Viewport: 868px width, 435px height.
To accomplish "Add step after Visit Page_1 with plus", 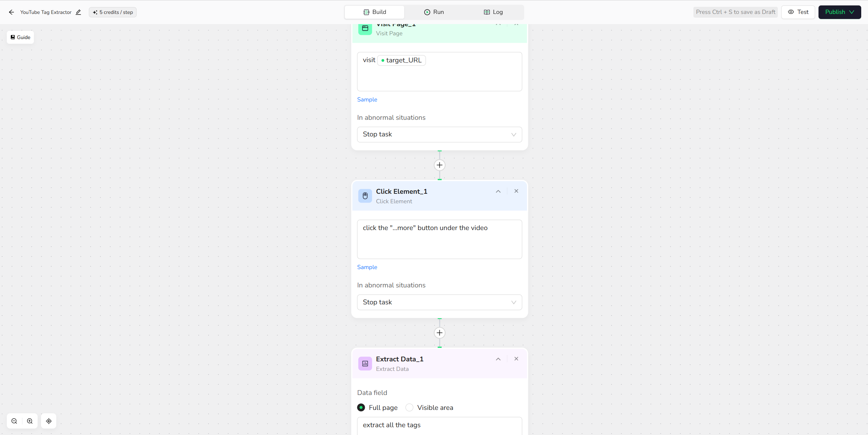I will pos(439,165).
